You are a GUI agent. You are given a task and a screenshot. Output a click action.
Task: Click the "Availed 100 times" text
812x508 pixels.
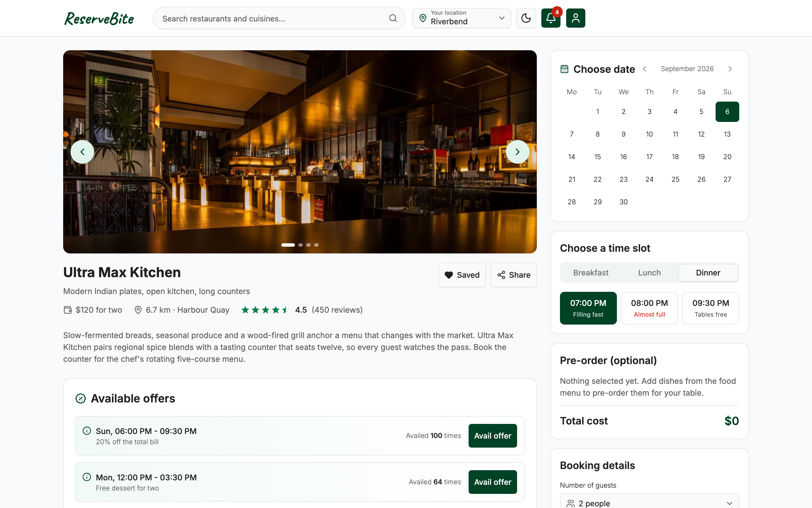(x=433, y=436)
